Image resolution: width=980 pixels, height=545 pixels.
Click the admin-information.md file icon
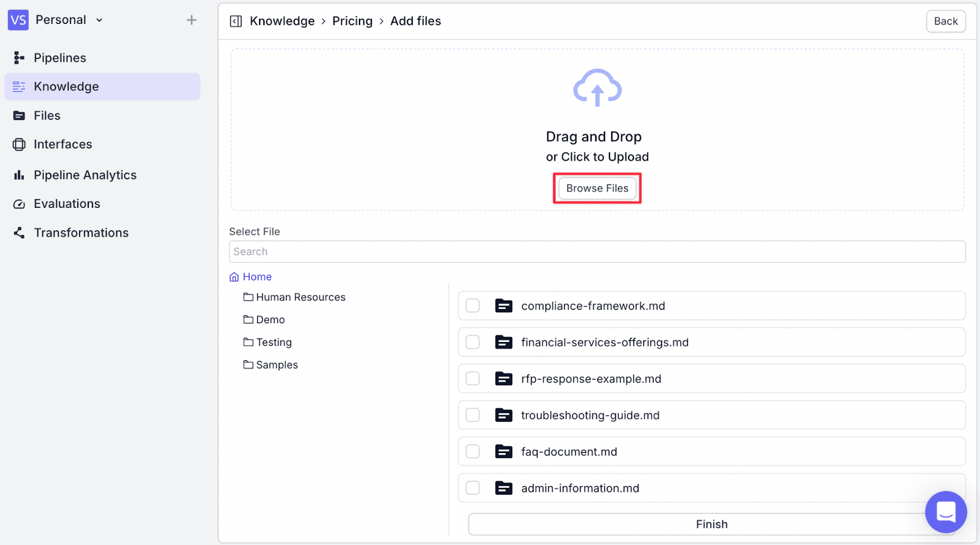[x=503, y=488]
